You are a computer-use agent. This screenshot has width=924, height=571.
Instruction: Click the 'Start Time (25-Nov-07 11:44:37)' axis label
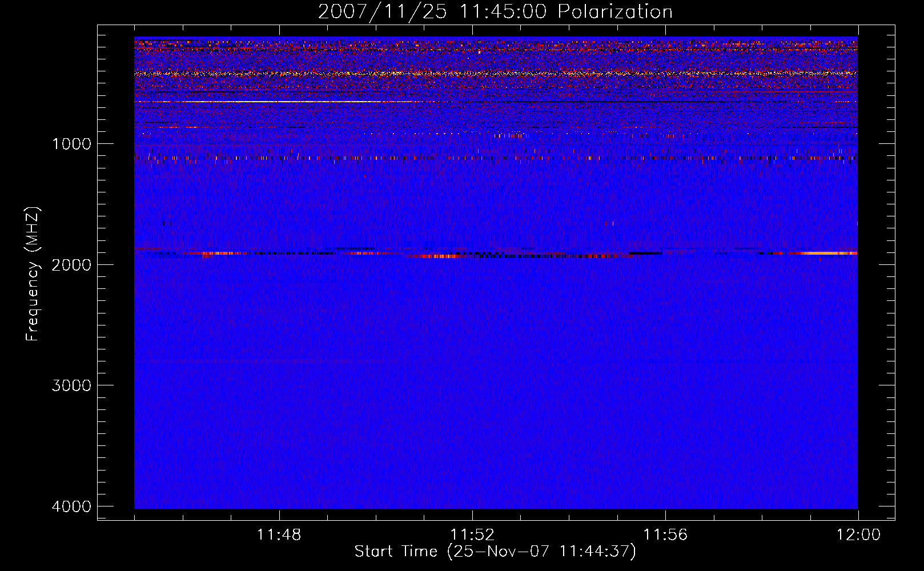(x=495, y=552)
